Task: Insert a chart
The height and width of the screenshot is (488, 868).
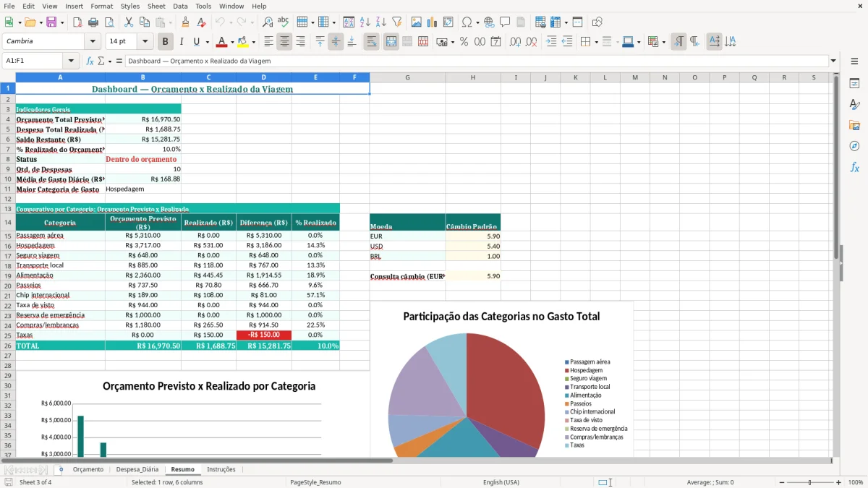Action: pos(433,22)
